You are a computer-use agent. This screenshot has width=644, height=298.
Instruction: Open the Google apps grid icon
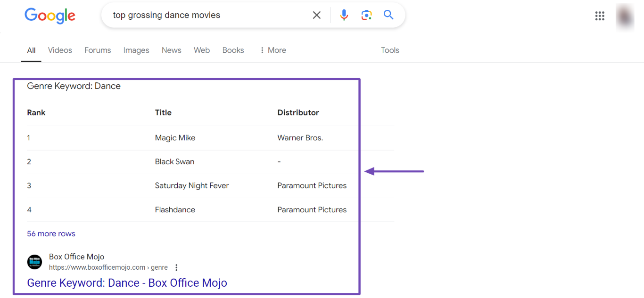600,16
